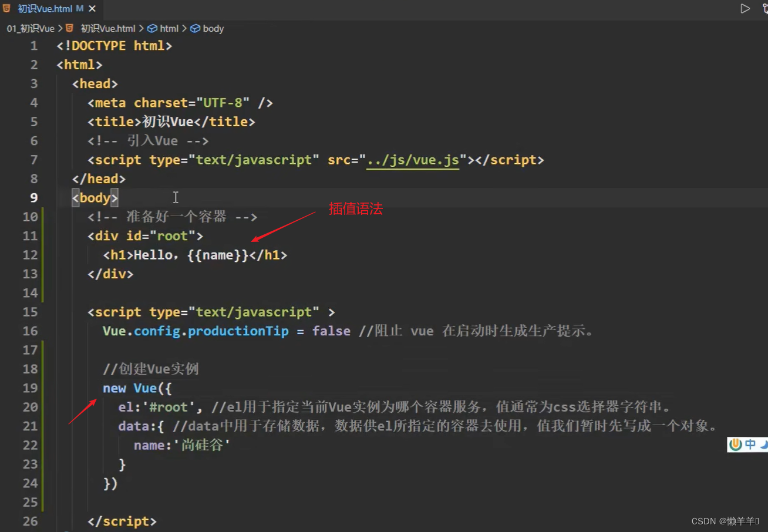Click line number 15 in gutter
This screenshot has width=768, height=532.
coord(30,312)
